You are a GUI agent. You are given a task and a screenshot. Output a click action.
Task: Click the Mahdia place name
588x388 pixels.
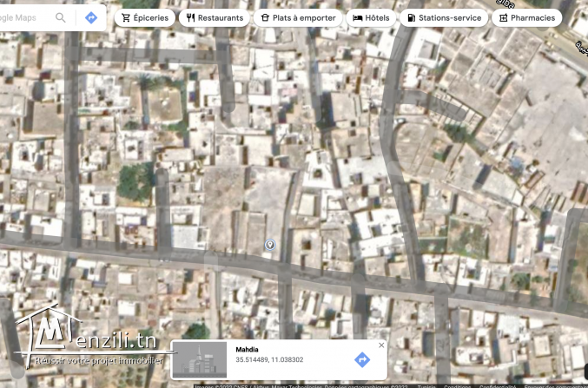[248, 350]
